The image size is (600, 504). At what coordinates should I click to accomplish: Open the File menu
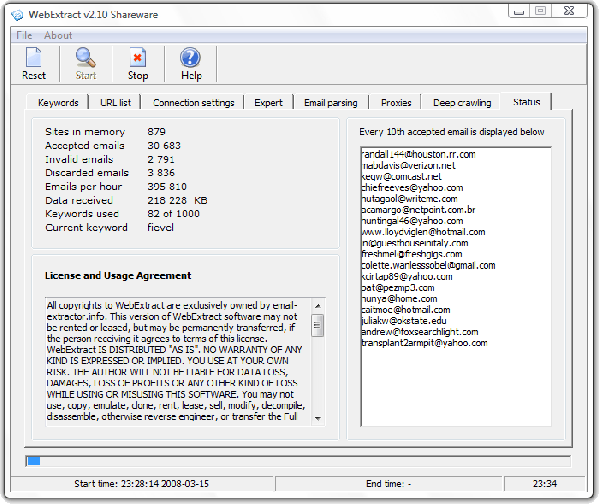point(24,35)
